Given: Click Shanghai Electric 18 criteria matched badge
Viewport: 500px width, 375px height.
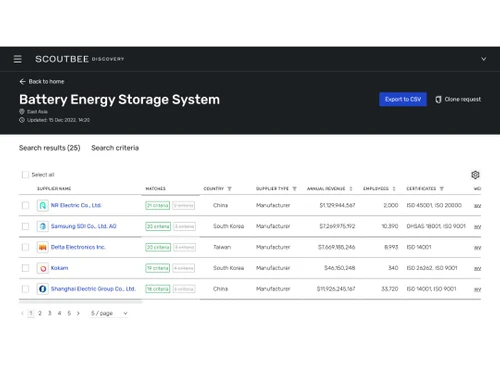Looking at the screenshot, I should click(158, 289).
